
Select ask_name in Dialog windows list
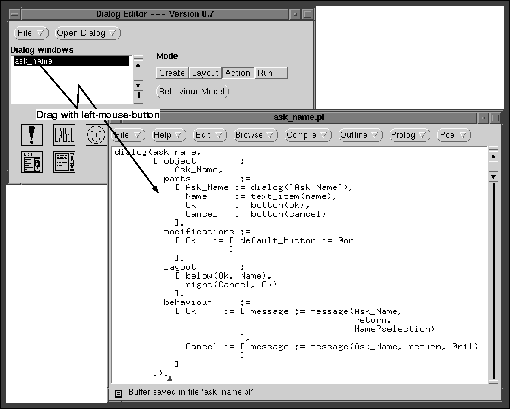pos(71,61)
